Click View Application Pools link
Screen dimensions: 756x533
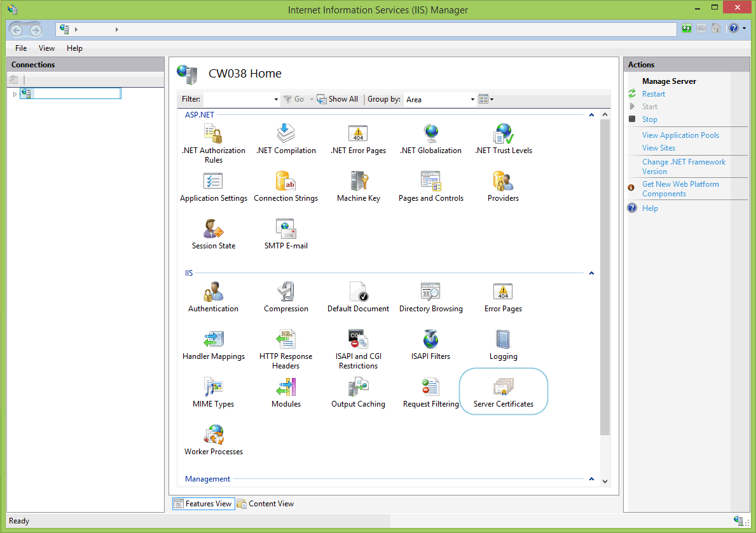click(x=680, y=135)
